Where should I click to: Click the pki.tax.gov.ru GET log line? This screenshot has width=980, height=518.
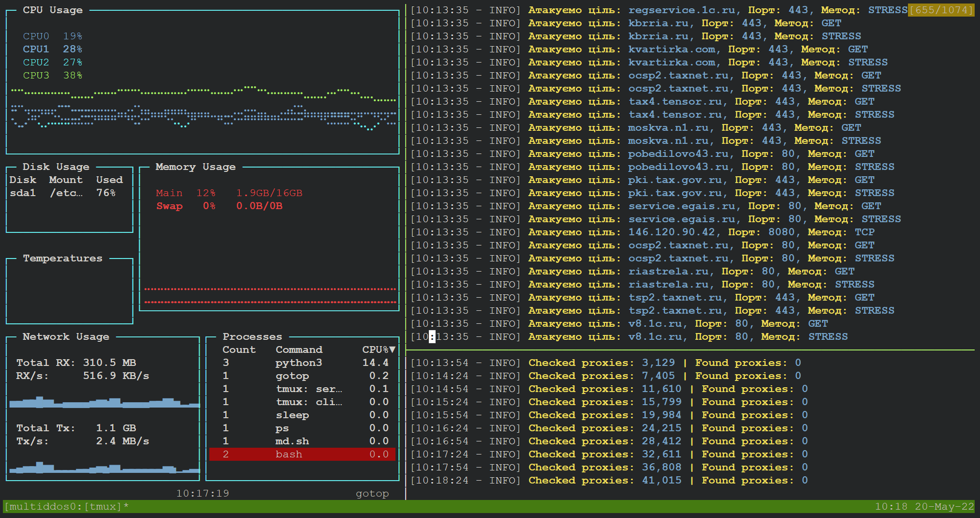642,180
